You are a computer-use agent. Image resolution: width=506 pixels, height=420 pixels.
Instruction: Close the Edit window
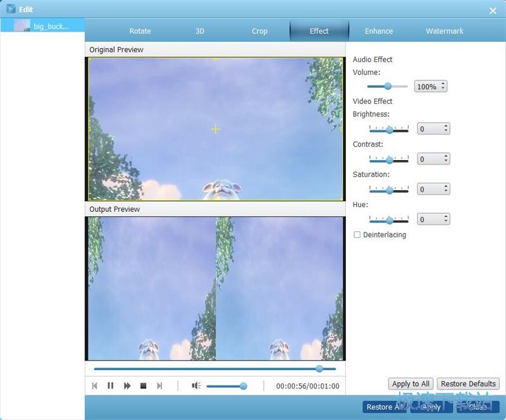pyautogui.click(x=493, y=11)
